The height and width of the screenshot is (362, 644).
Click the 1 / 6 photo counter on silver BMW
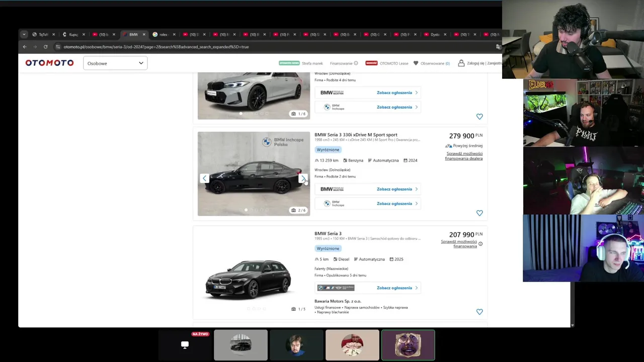[x=298, y=114]
